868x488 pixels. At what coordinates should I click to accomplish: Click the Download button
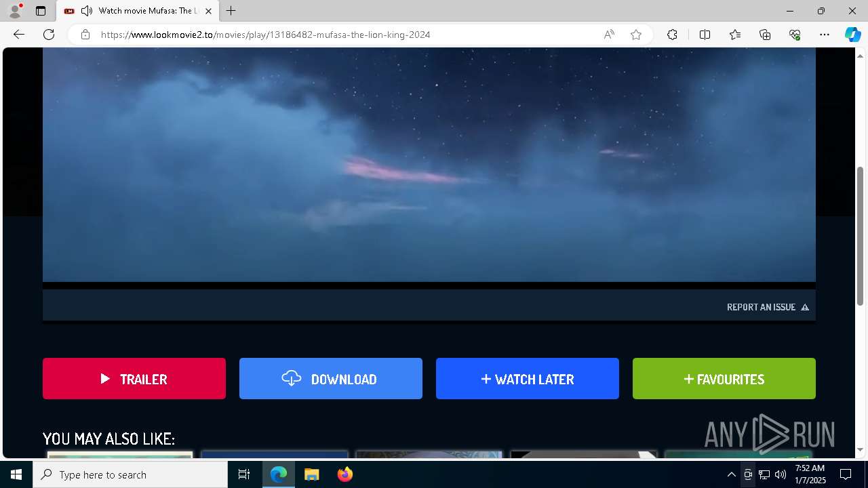[331, 379]
